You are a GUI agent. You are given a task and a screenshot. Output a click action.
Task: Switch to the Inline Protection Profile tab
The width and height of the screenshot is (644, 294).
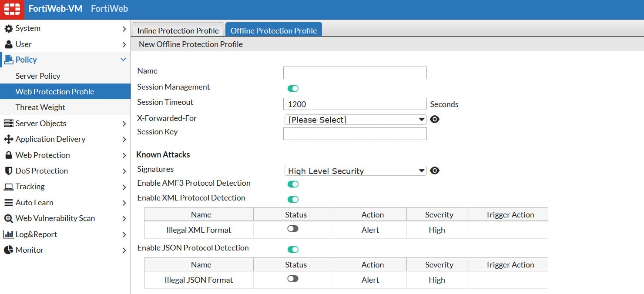178,30
